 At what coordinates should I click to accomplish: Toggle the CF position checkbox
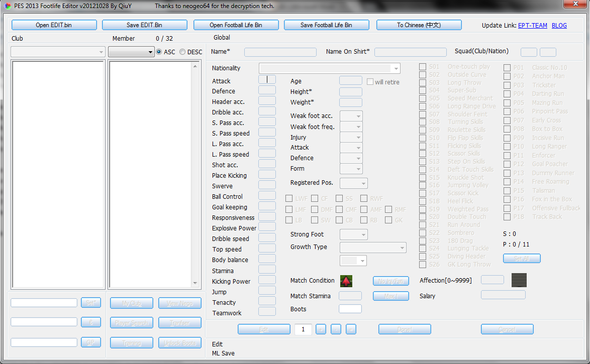(x=315, y=198)
